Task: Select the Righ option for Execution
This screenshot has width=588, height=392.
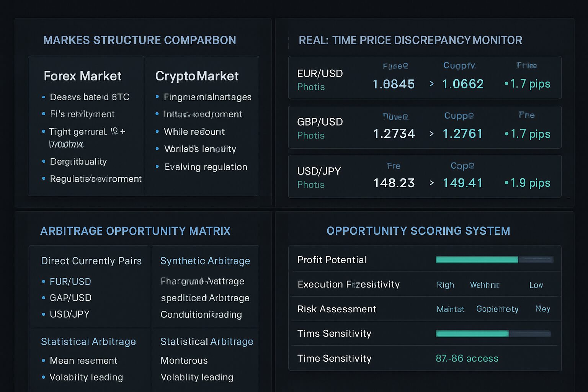Action: pos(445,285)
